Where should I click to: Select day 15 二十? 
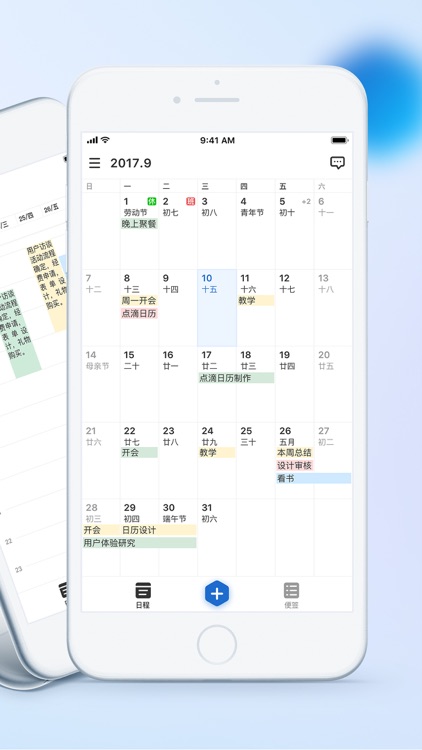139,385
